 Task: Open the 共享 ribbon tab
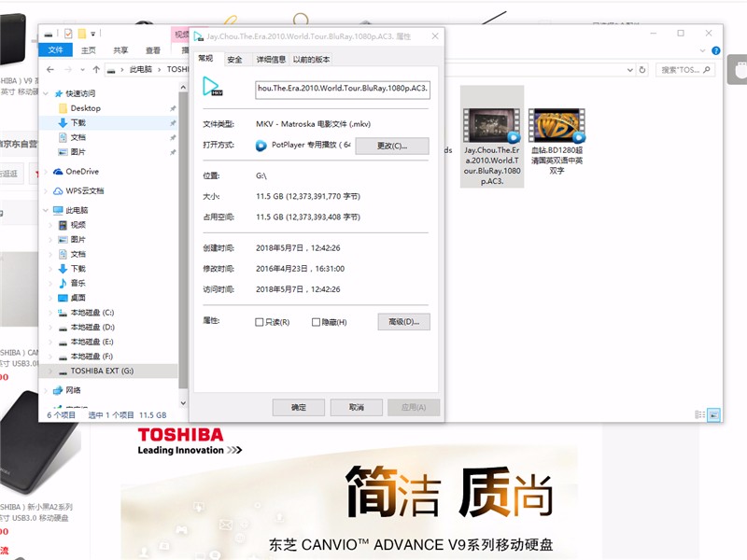click(x=120, y=50)
